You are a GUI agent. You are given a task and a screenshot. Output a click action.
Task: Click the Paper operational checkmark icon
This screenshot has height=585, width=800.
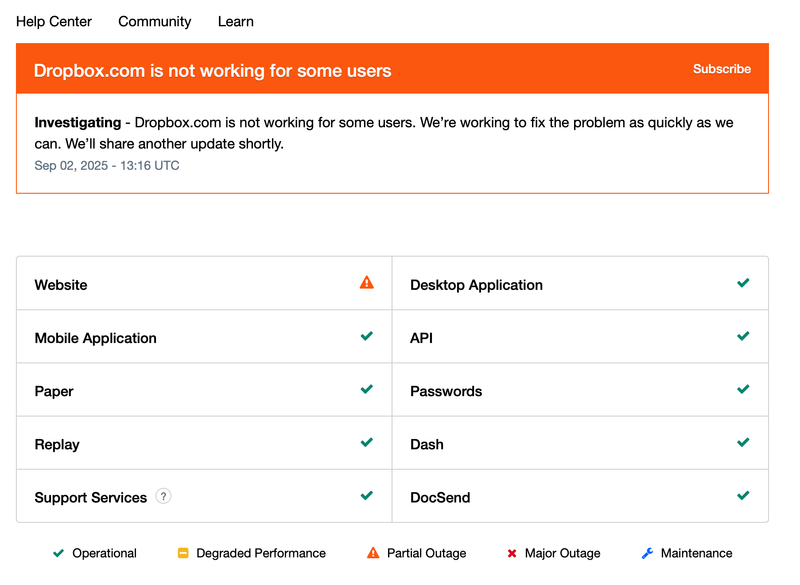pos(367,390)
